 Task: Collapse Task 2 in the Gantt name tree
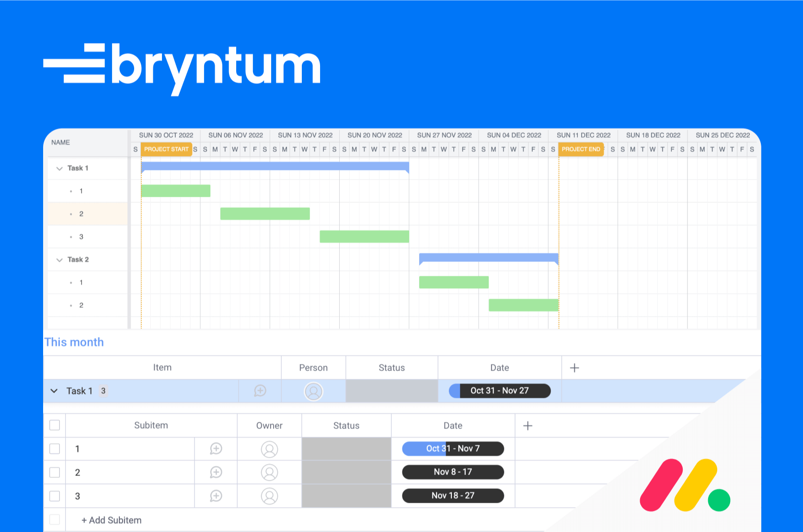[x=59, y=260]
